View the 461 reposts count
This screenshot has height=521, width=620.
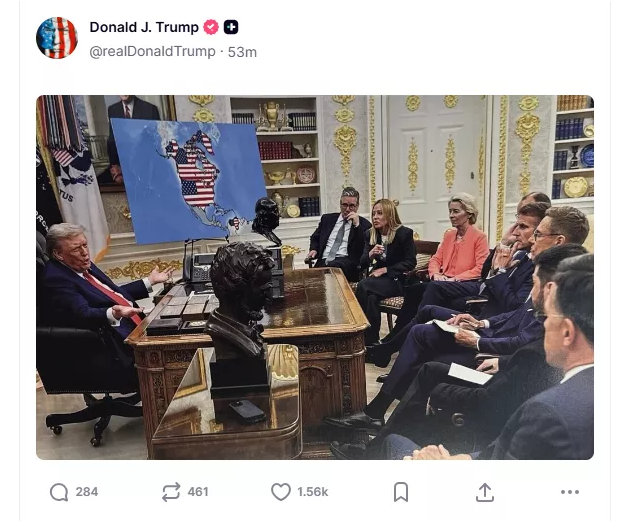tap(198, 492)
